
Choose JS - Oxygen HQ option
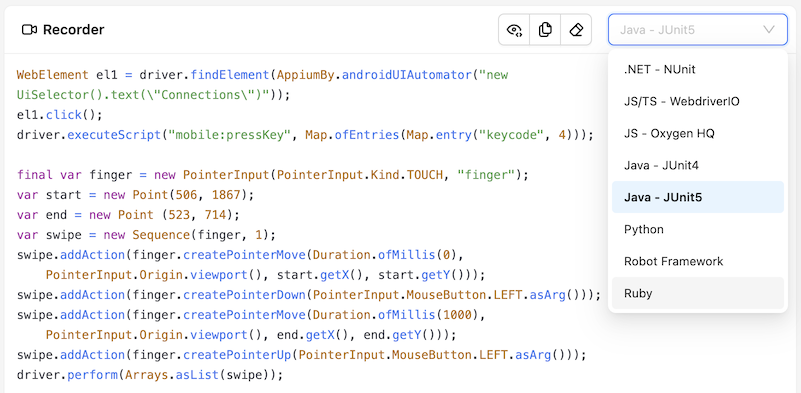698,133
